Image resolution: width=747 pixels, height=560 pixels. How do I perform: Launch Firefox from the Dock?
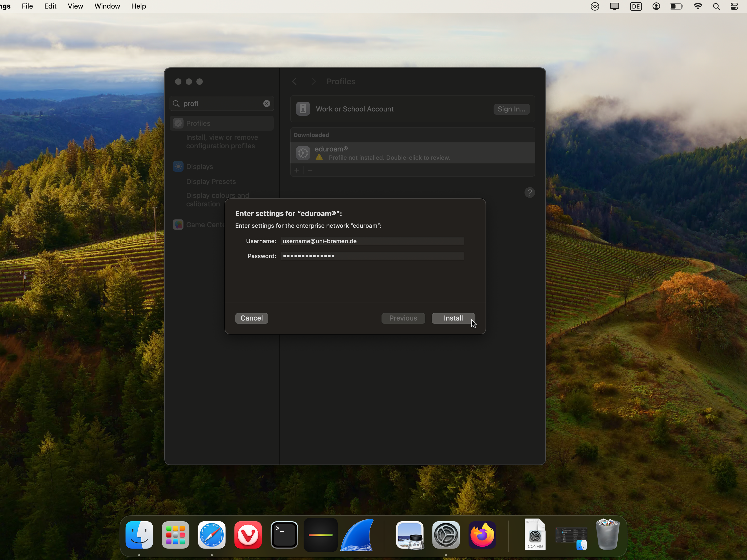pyautogui.click(x=482, y=535)
